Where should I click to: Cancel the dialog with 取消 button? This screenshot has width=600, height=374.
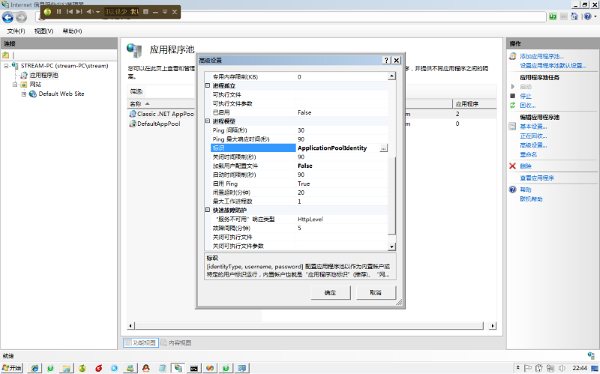[376, 292]
